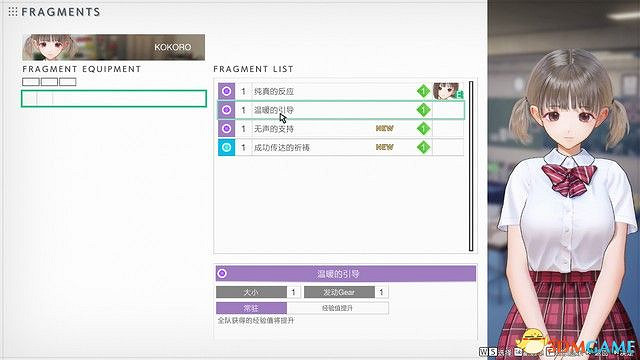Click the 经验值提升 effect field

338,308
